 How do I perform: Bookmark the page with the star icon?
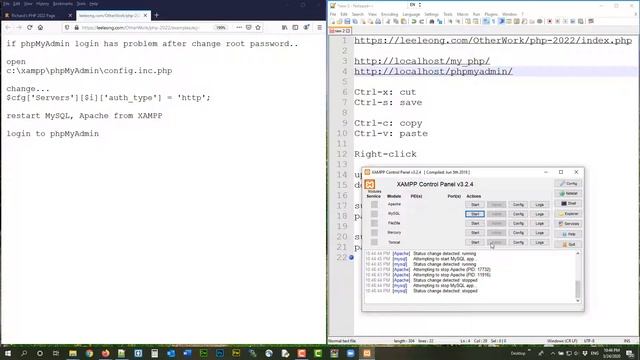pos(258,27)
